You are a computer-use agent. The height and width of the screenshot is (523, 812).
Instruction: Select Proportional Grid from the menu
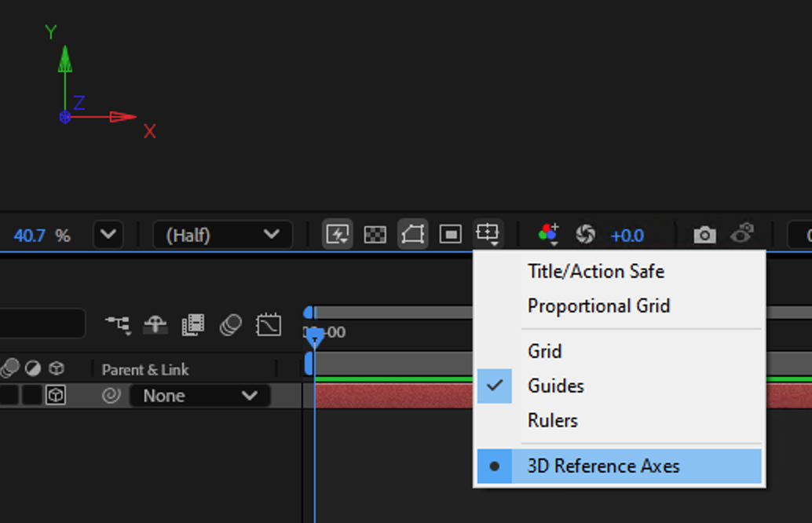(598, 305)
